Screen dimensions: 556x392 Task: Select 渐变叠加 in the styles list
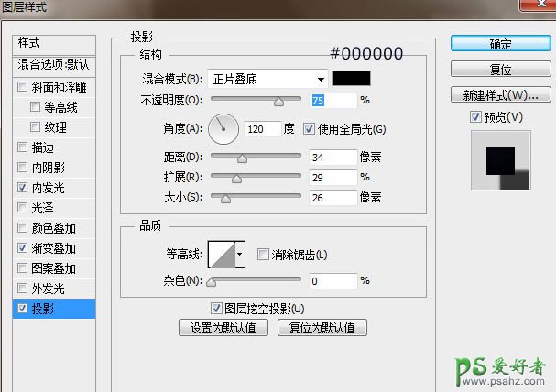(54, 248)
